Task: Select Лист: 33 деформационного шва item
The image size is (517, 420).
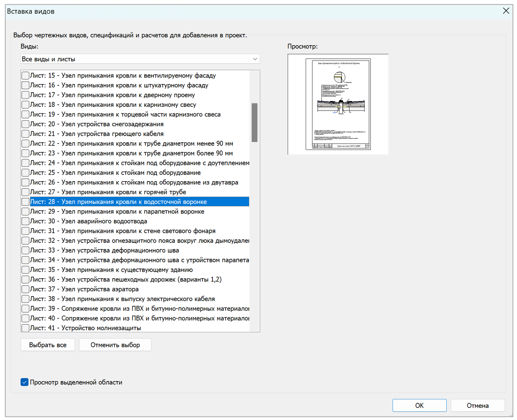Action: click(104, 251)
